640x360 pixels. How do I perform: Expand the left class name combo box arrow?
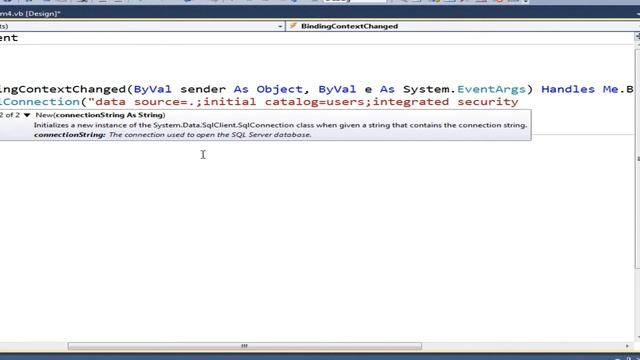(x=280, y=26)
